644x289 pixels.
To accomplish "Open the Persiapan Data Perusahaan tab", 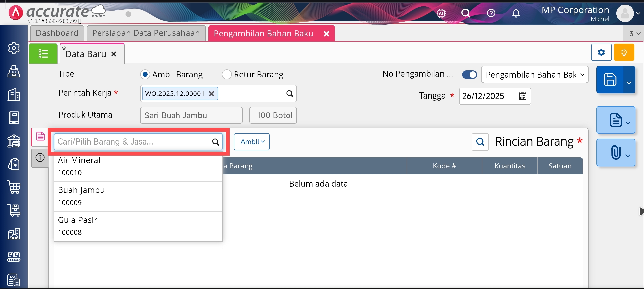I will tap(146, 33).
